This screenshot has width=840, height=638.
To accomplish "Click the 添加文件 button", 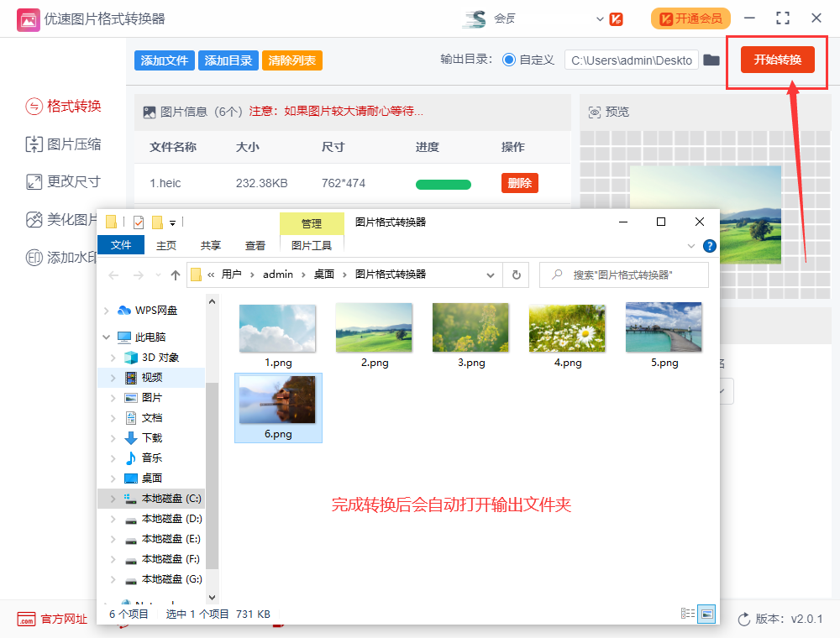I will pos(164,60).
